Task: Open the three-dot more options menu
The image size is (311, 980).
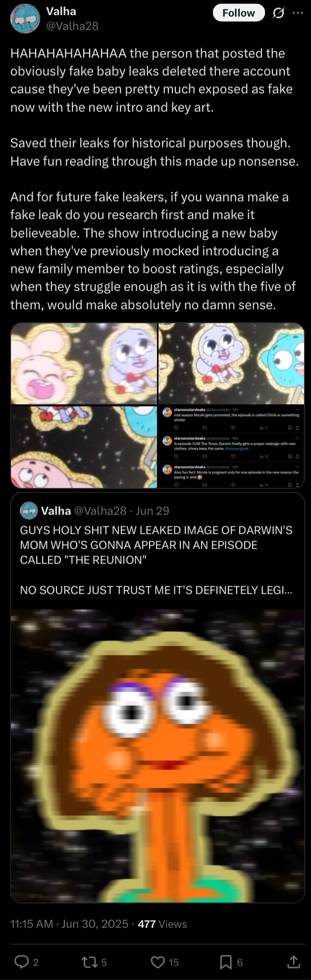Action: click(298, 13)
